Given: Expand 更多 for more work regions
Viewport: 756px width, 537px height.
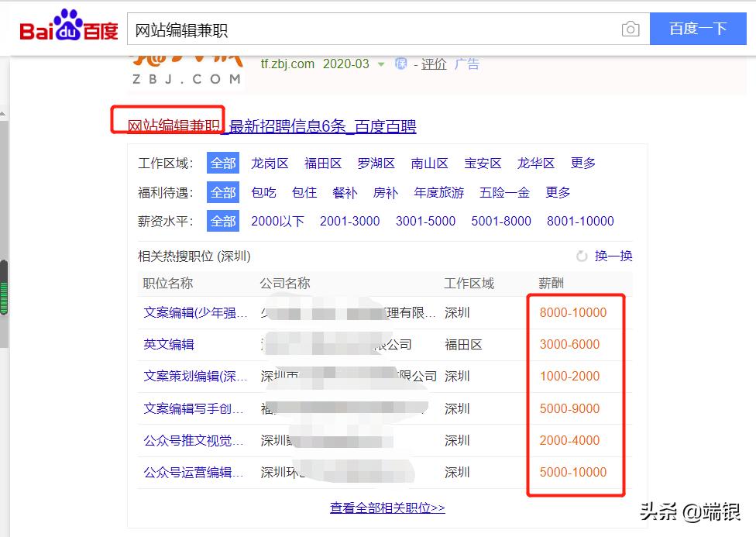Looking at the screenshot, I should pos(583,163).
